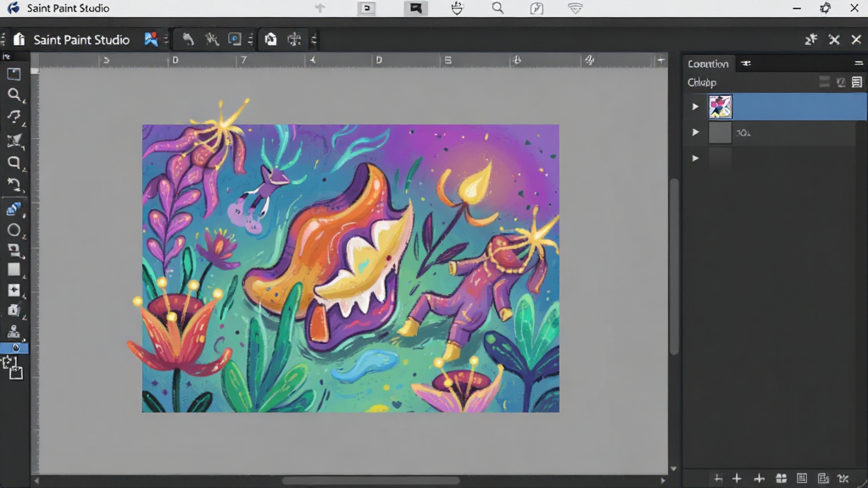Switch to the Coantion panel tab
Image resolution: width=868 pixels, height=488 pixels.
tap(708, 64)
